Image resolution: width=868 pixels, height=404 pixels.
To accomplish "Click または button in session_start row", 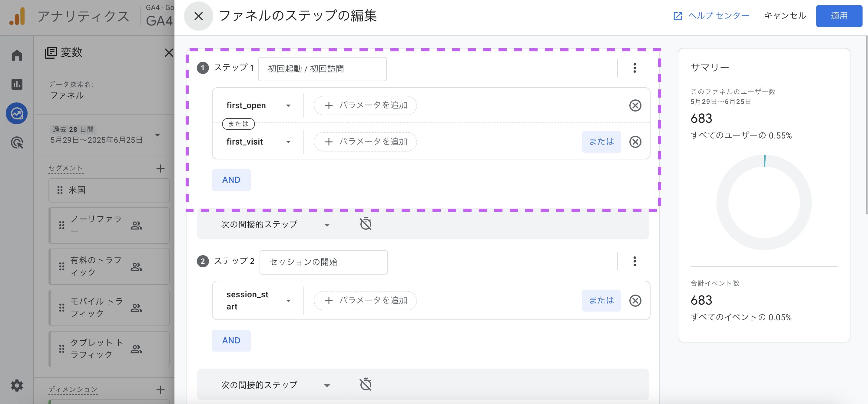I will pos(601,300).
